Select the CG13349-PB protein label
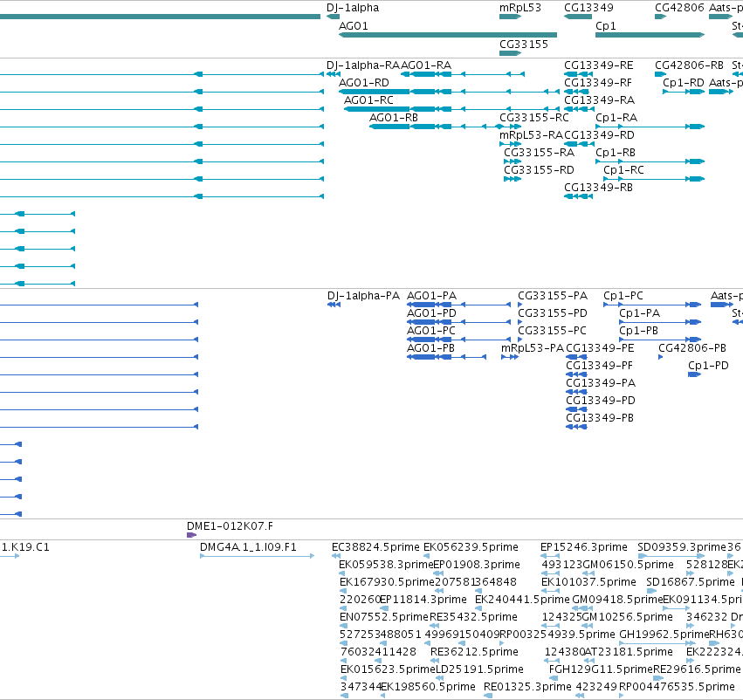 [600, 418]
